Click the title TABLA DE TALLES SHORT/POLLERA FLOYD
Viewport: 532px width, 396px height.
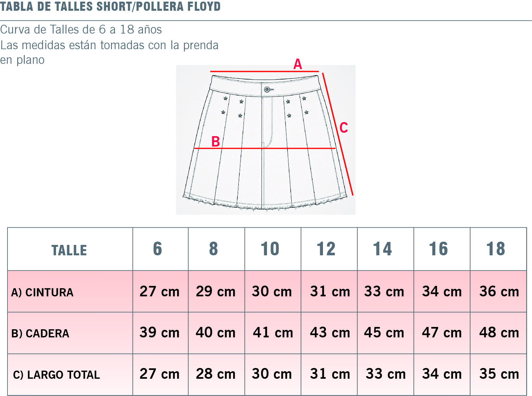[110, 7]
